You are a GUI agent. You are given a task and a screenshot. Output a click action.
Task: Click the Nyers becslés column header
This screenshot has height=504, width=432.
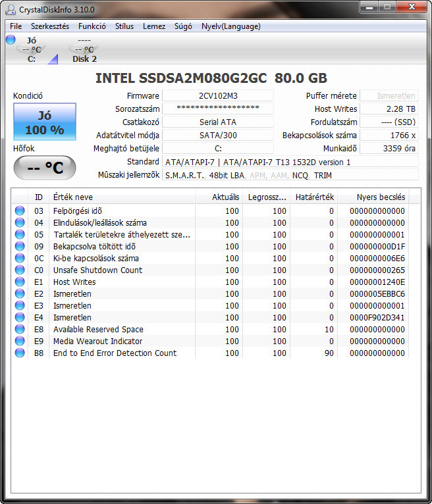click(373, 197)
